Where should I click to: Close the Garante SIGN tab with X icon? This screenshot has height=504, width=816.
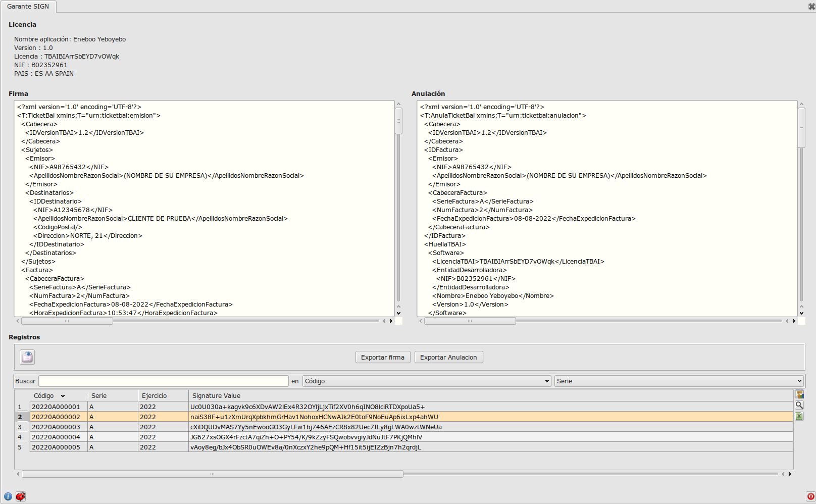tap(812, 7)
